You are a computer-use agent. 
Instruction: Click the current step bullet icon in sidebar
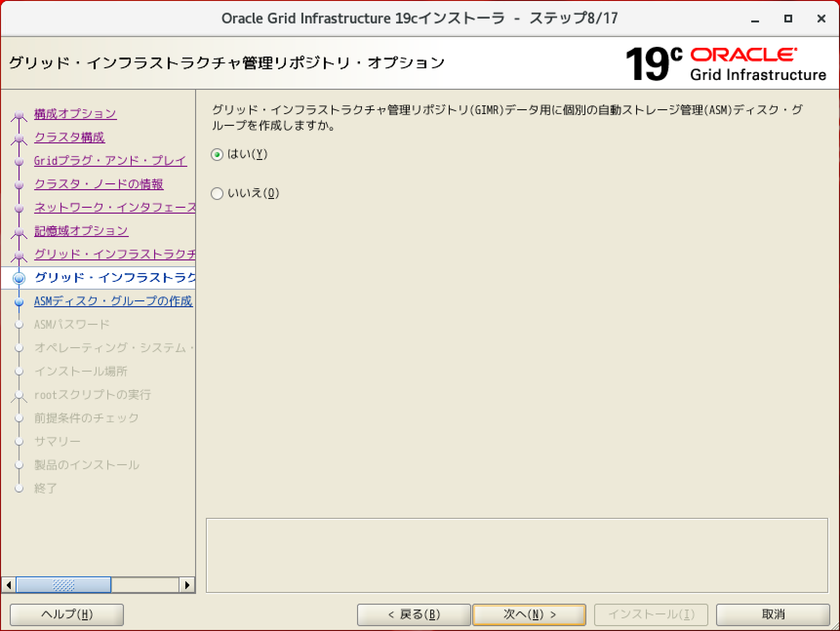19,278
